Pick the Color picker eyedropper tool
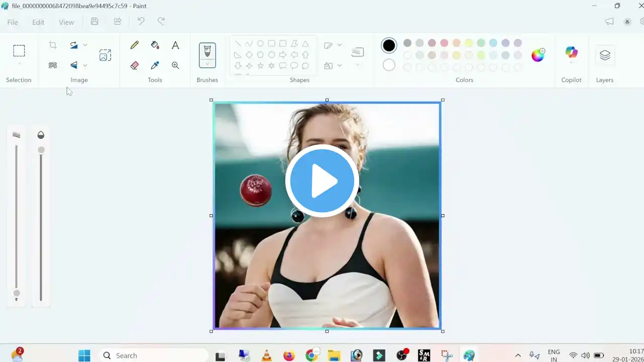 [155, 65]
